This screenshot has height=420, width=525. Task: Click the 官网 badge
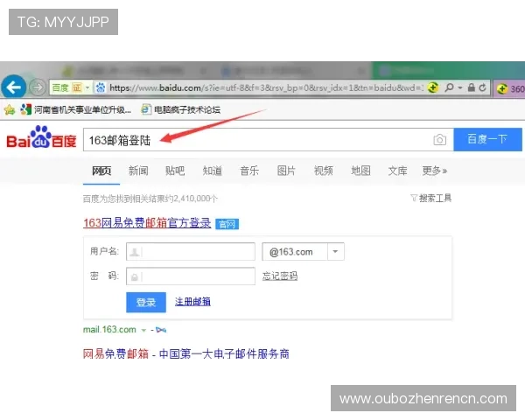tap(227, 224)
